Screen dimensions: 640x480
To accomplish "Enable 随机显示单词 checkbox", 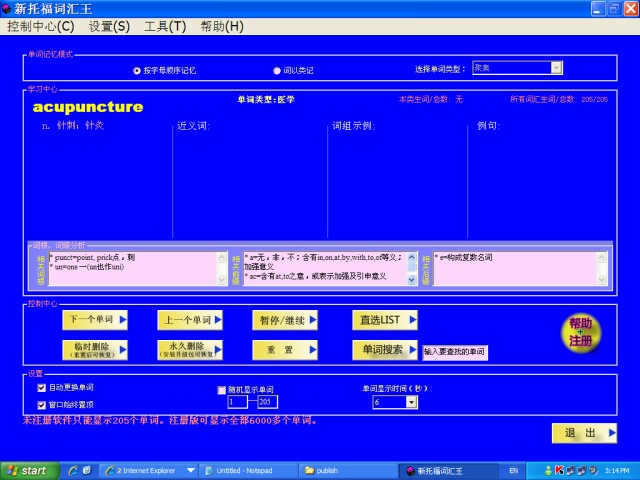I will pyautogui.click(x=222, y=390).
